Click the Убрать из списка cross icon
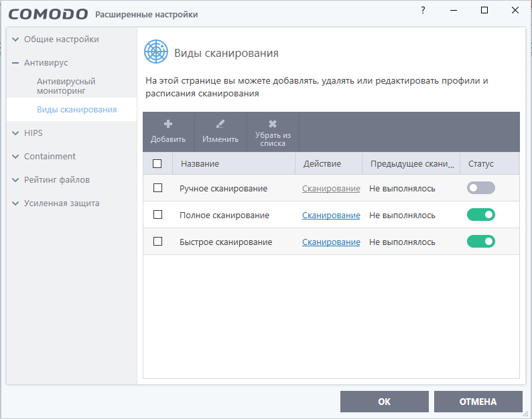The width and height of the screenshot is (532, 419). 273,124
